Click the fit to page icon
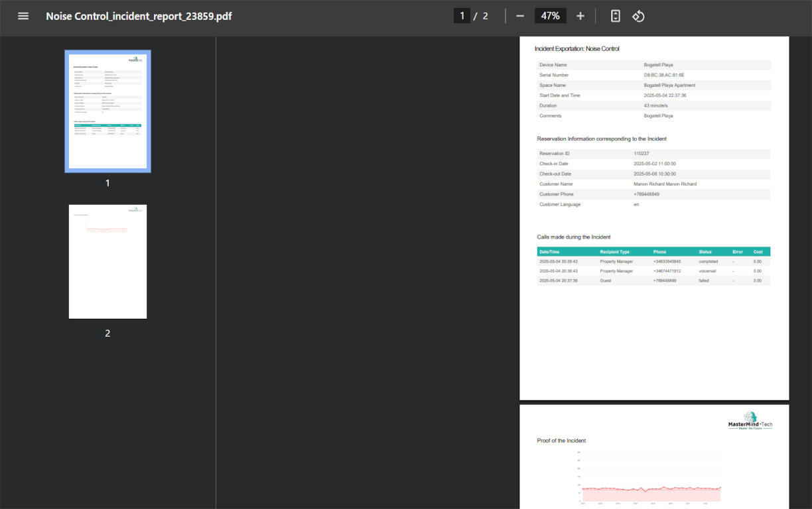 click(x=616, y=16)
